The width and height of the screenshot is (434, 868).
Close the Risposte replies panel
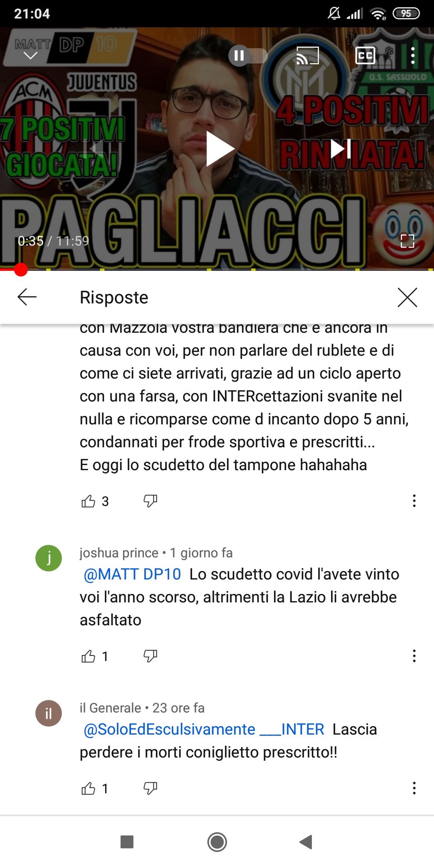point(407,297)
